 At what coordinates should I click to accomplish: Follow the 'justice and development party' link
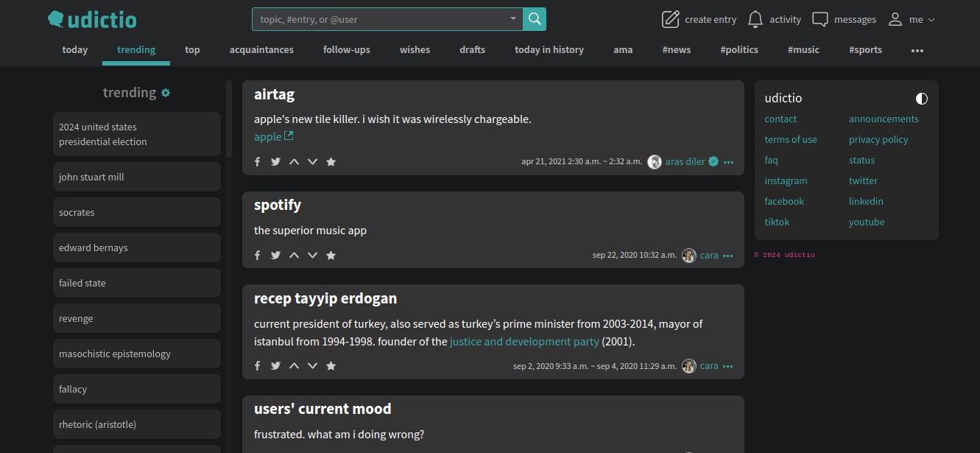pos(524,341)
